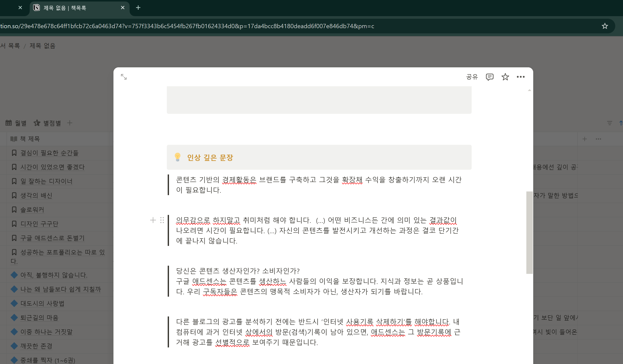Click + to add a block before the quote
The width and height of the screenshot is (623, 364).
(x=153, y=220)
